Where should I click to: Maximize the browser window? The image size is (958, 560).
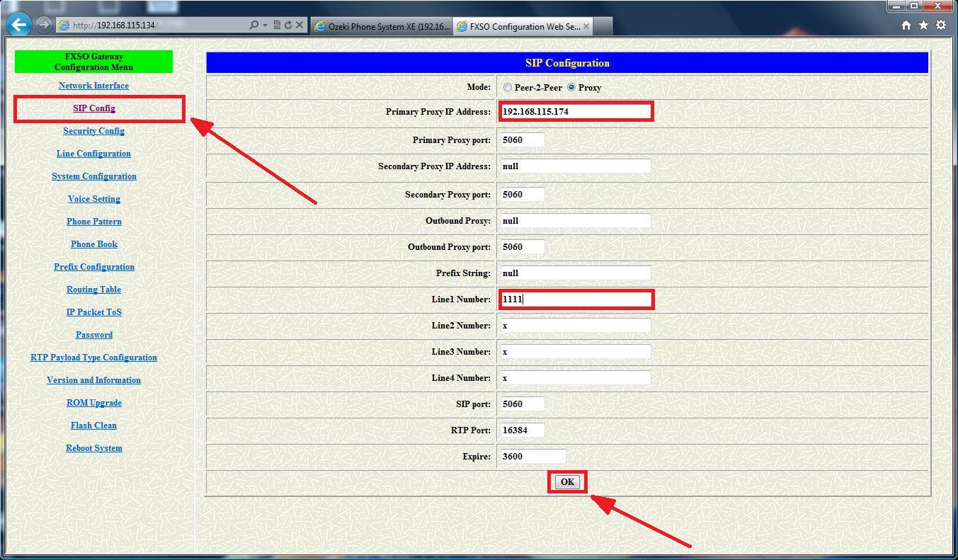coord(914,6)
